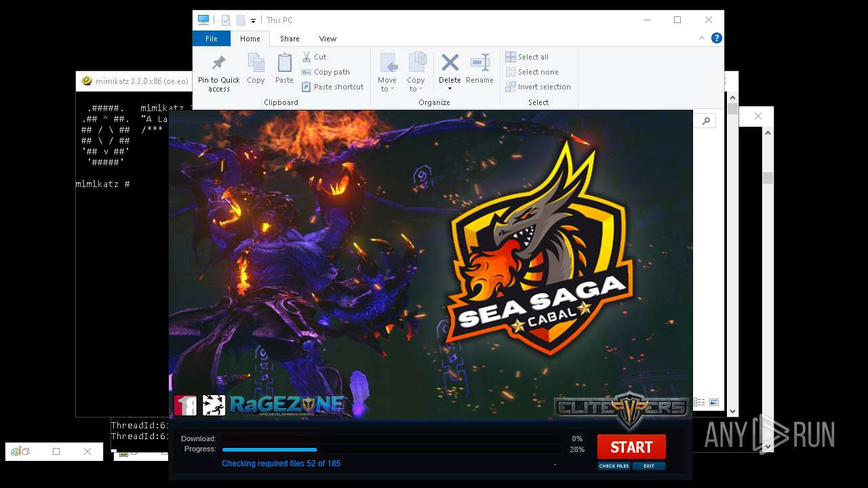Click Invert selection in ribbon
This screenshot has height=488, width=868.
tap(538, 87)
